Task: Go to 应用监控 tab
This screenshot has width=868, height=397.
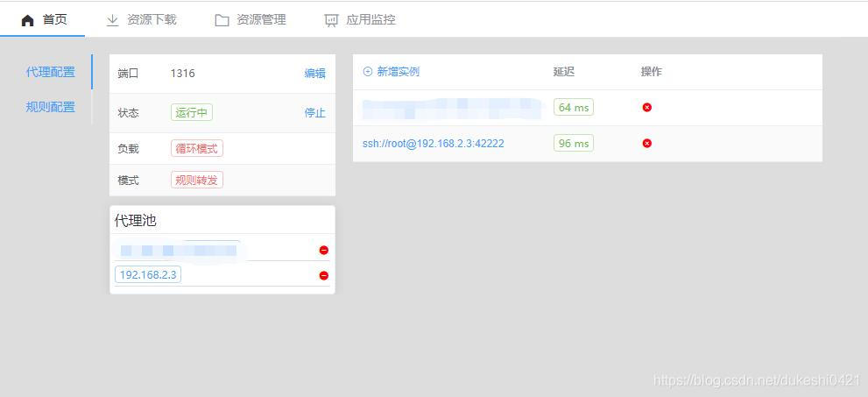Action: (360, 20)
